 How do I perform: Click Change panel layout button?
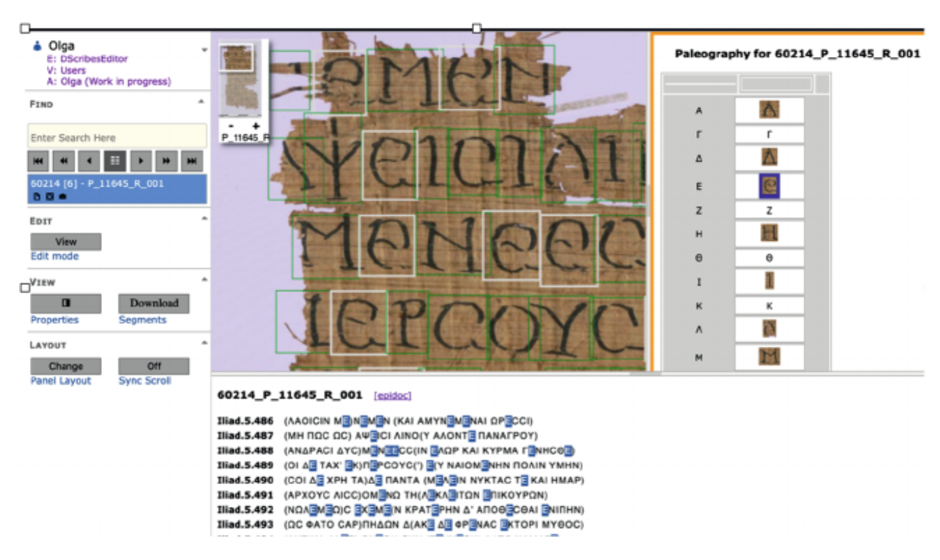click(66, 366)
